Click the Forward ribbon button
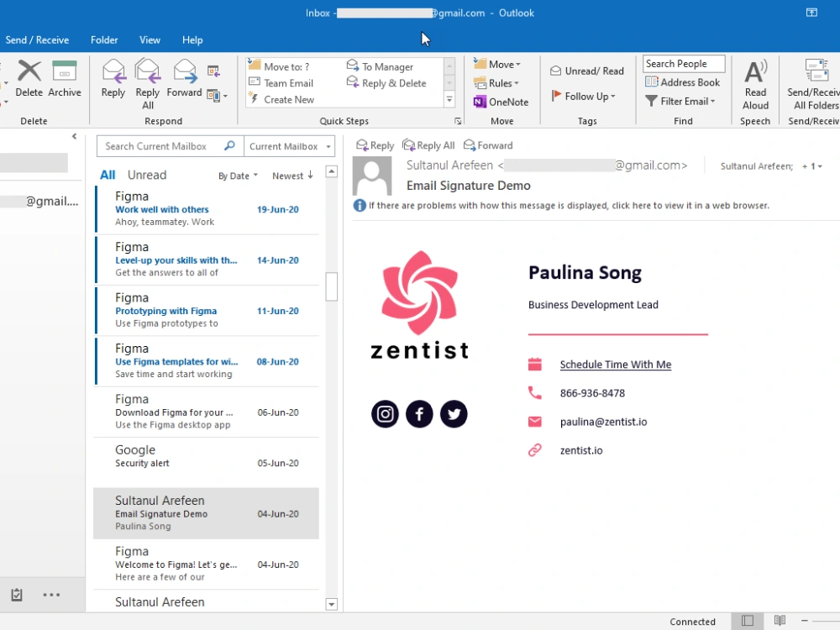The width and height of the screenshot is (840, 630). click(x=184, y=78)
